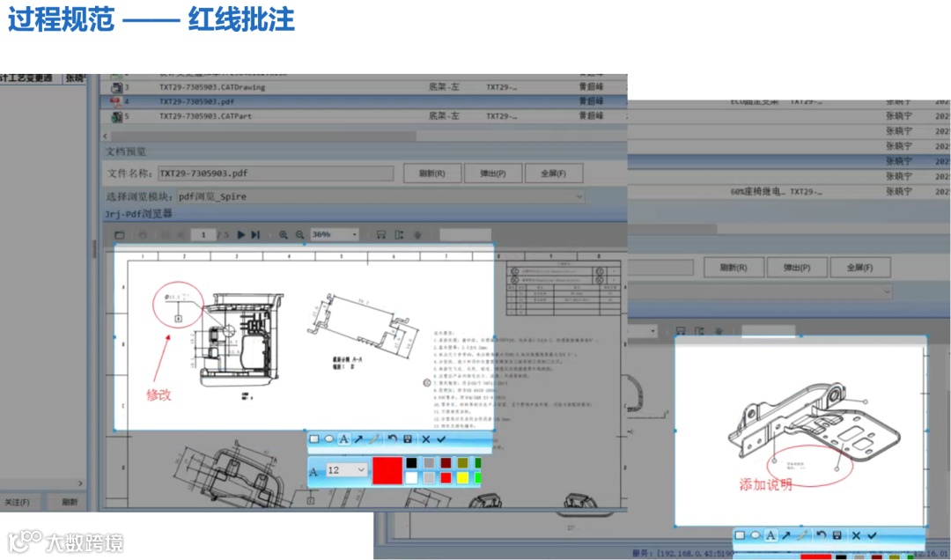The image size is (951, 560).
Task: Click the right-arrow scroll button in left sidebar
Action: (x=80, y=483)
